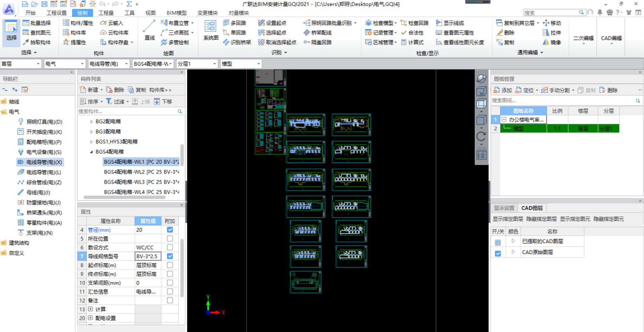Open the 分层1 layer dropdown
This screenshot has height=332, width=644.
point(197,64)
